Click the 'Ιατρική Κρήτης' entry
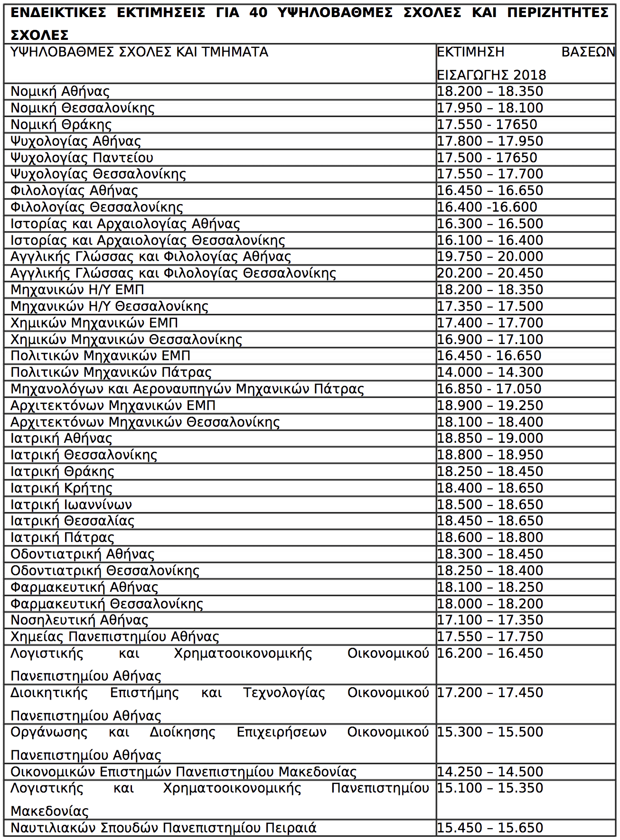This screenshot has height=840, width=620. 61,488
